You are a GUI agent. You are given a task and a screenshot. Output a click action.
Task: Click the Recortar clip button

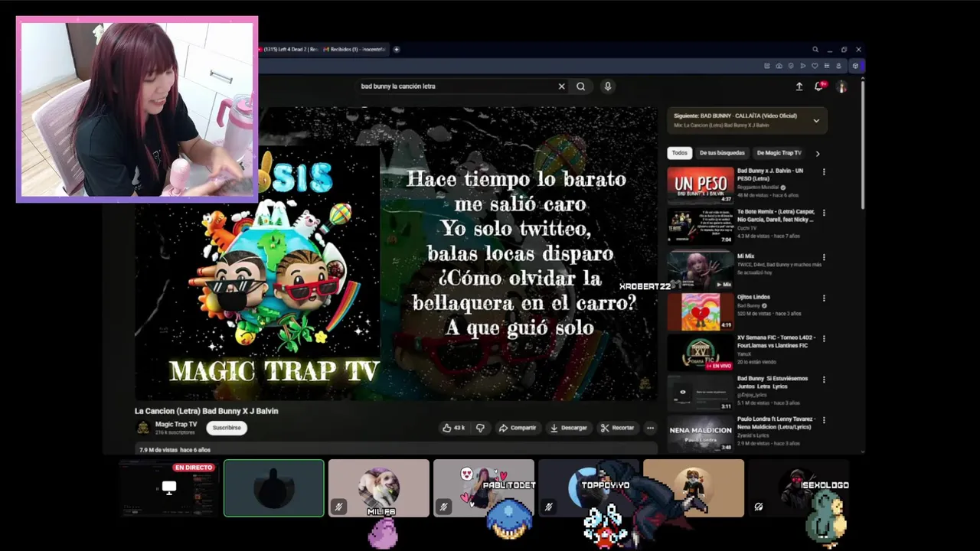point(618,428)
